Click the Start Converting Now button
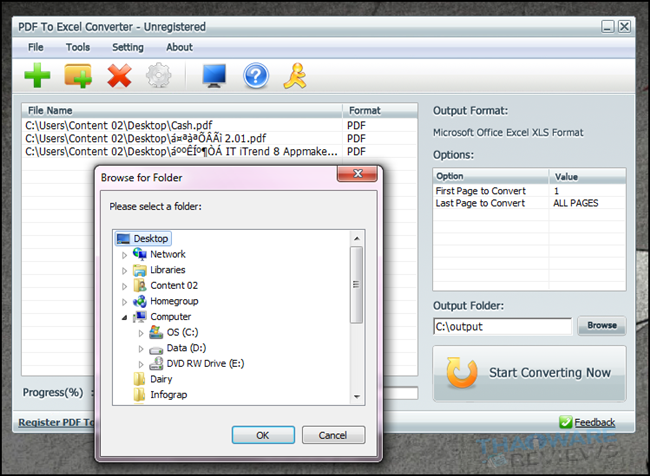 click(x=529, y=373)
